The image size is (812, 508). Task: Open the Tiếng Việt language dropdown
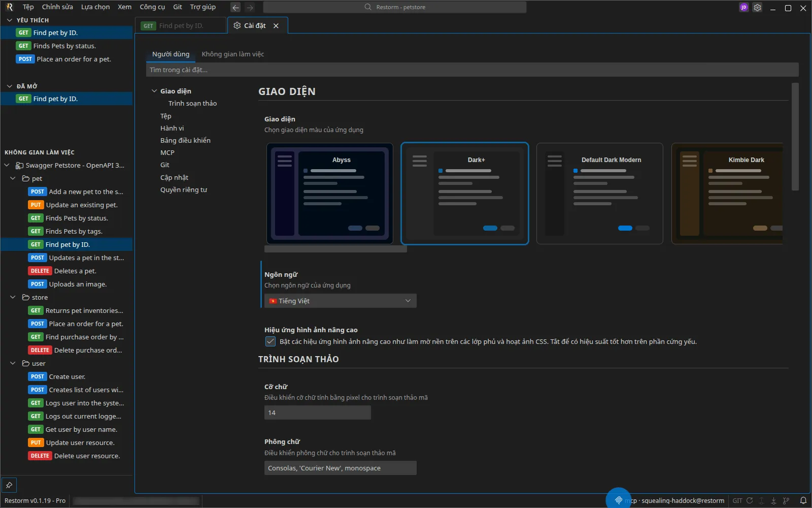click(341, 301)
